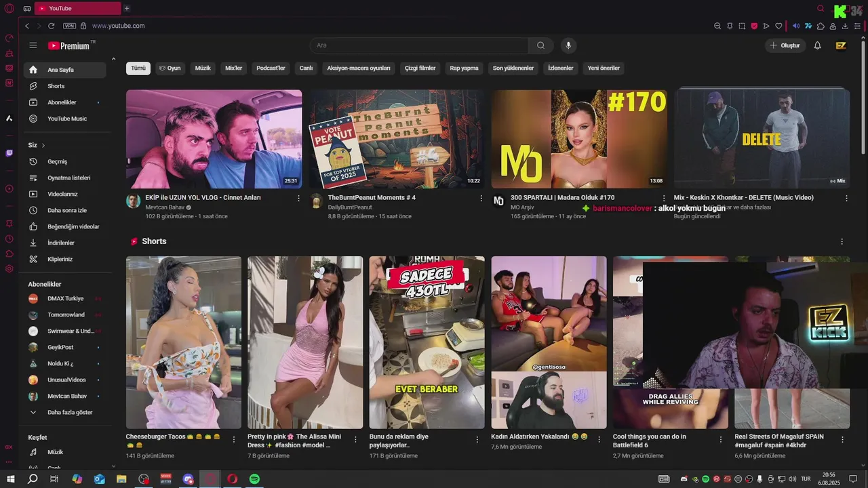868x488 pixels.
Task: Open Klipleriniz clips page
Action: point(64,259)
